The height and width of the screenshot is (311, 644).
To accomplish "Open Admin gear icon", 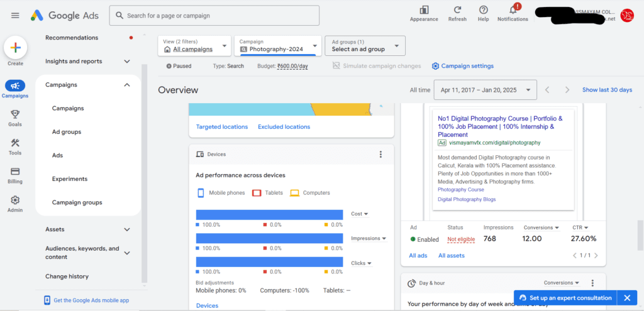I will (15, 200).
